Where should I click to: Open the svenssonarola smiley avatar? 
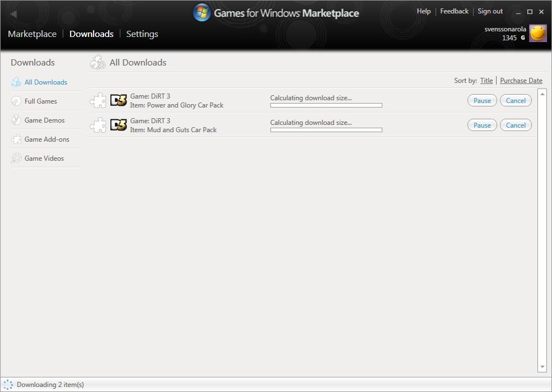pos(538,33)
